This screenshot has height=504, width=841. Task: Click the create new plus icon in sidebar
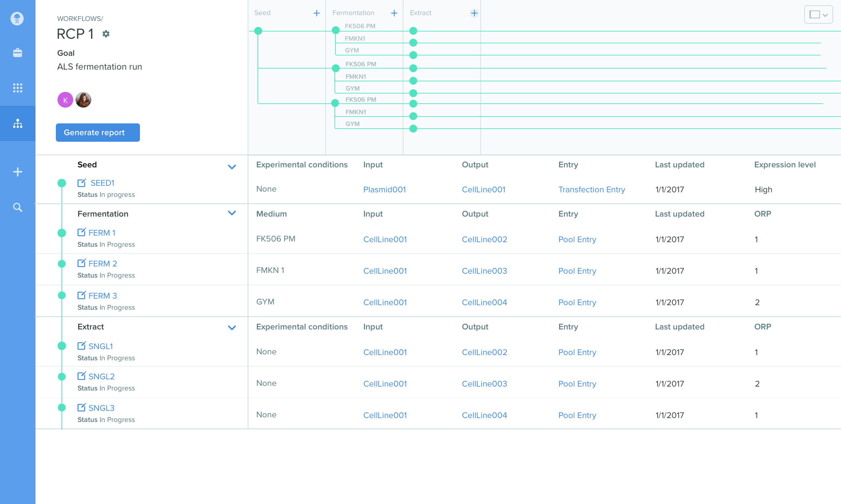click(x=18, y=172)
